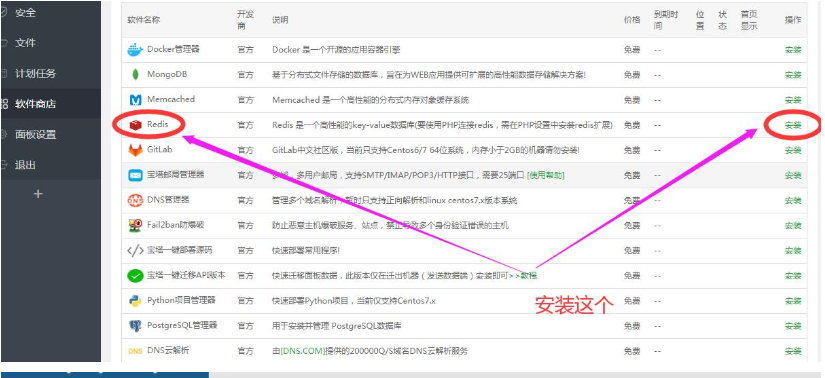Click the 软件名称 column header
The height and width of the screenshot is (378, 825).
pyautogui.click(x=144, y=20)
